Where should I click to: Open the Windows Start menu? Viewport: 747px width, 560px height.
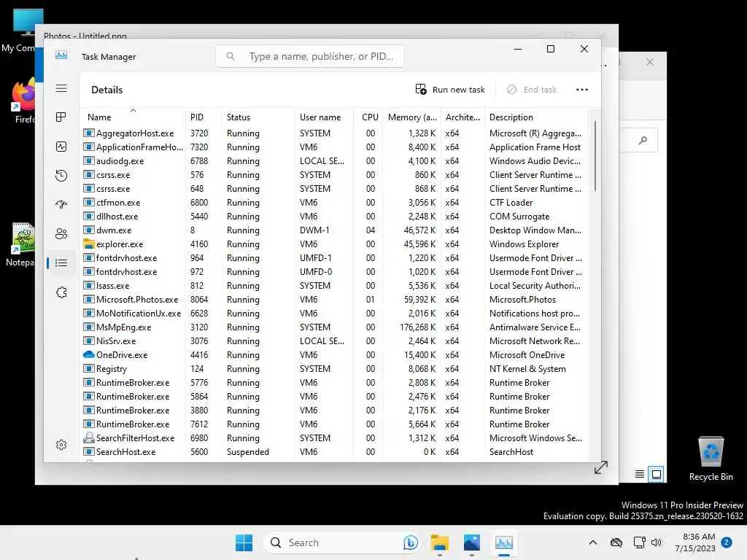pos(244,542)
